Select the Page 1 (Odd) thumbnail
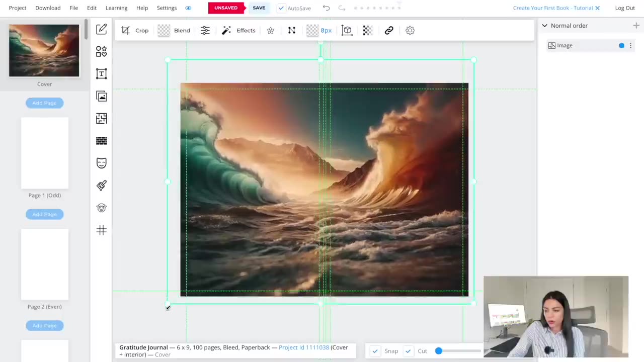The height and width of the screenshot is (362, 644). tap(44, 153)
